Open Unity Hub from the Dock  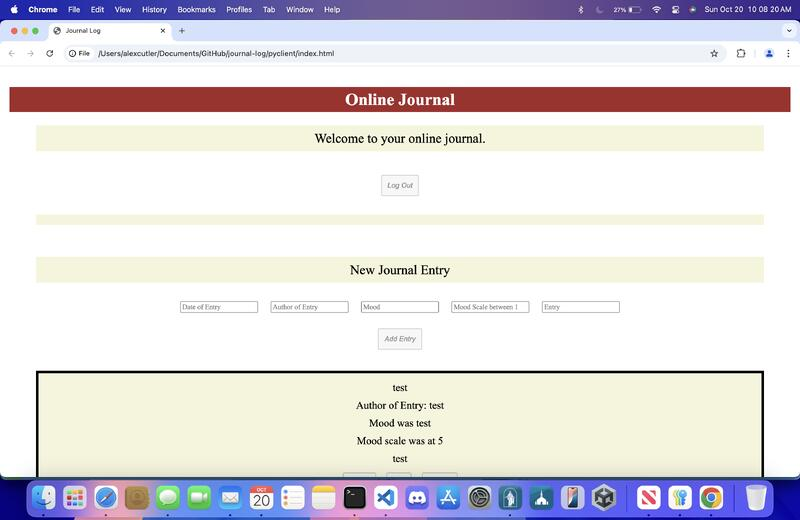click(x=604, y=498)
